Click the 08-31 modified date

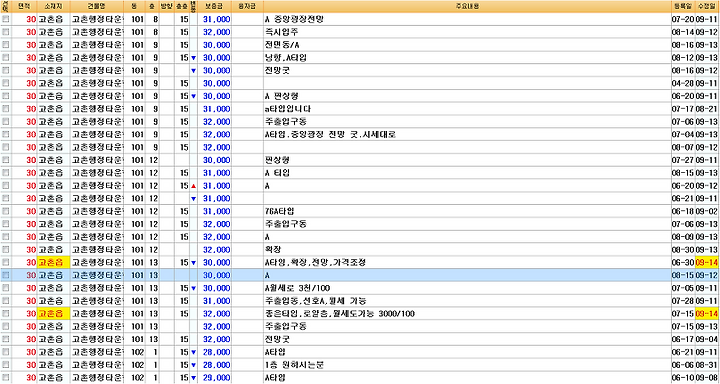pos(707,365)
